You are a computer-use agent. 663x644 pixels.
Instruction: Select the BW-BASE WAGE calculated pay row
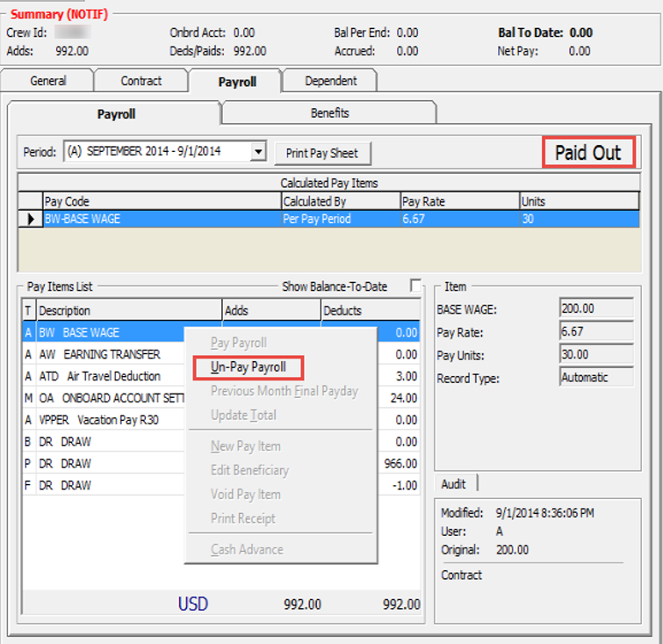click(x=328, y=219)
